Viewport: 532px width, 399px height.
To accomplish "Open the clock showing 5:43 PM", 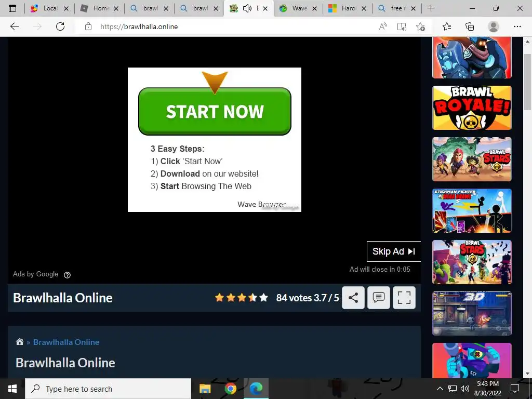I will coord(487,389).
